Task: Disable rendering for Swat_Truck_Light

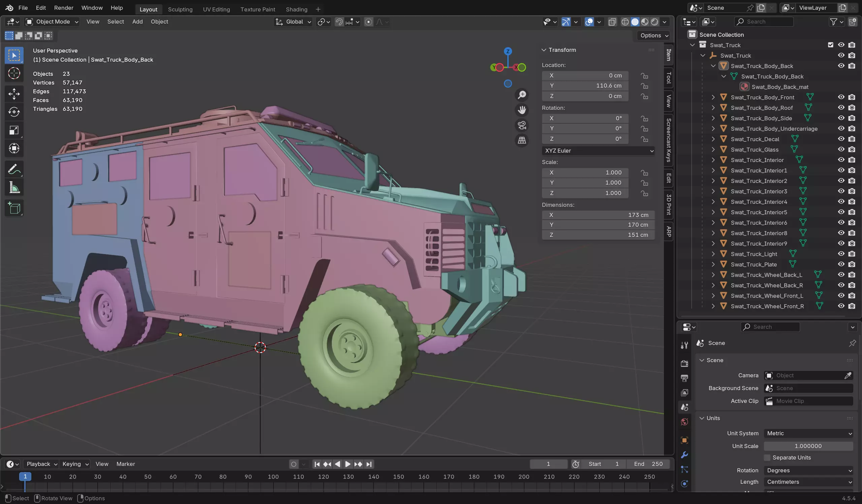Action: (x=852, y=254)
